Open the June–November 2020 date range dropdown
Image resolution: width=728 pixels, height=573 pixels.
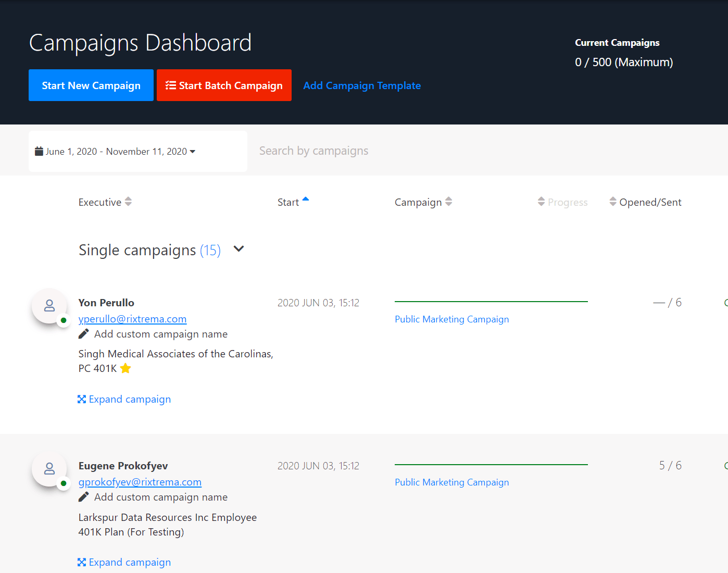pyautogui.click(x=116, y=152)
